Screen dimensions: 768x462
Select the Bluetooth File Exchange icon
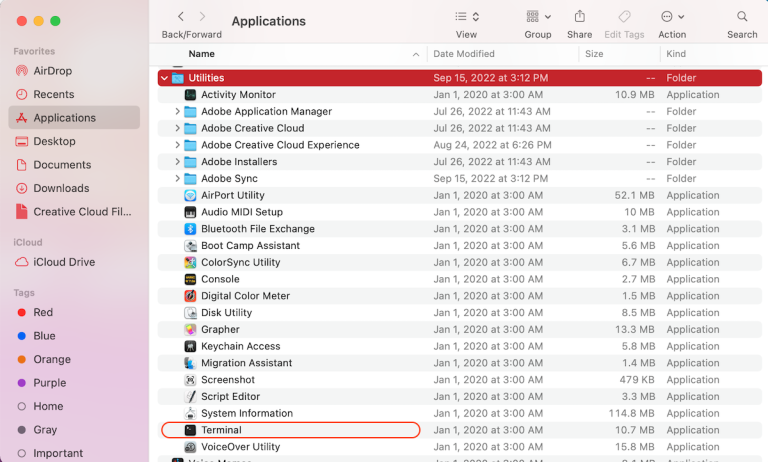point(190,229)
